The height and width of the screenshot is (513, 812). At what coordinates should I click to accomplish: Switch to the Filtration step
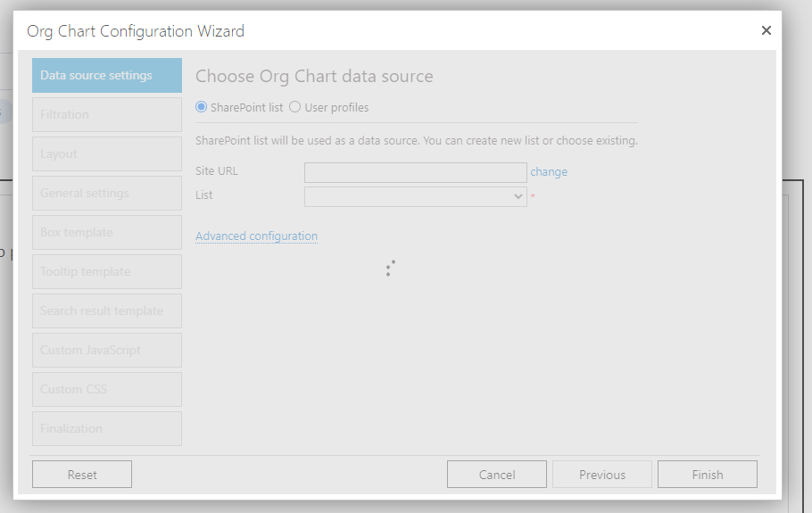click(107, 114)
